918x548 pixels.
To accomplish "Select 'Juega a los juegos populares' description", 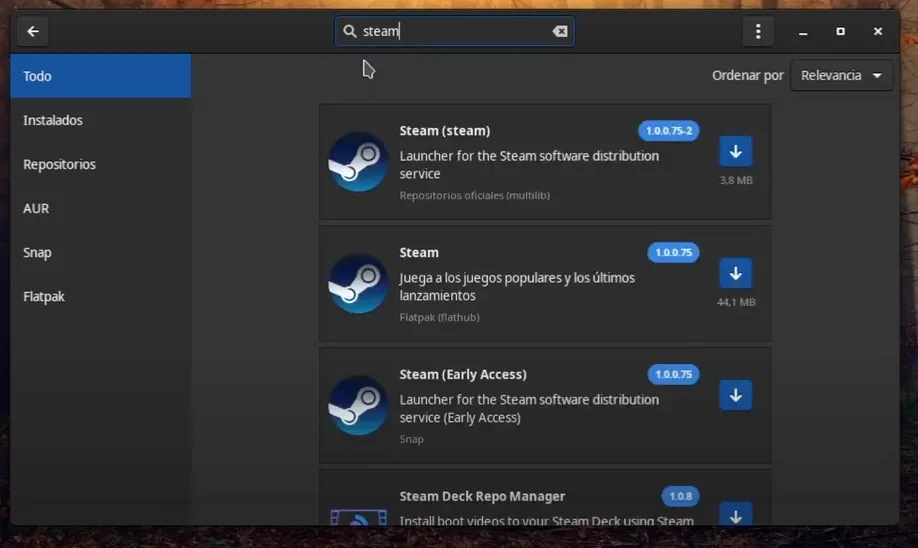I will pos(517,286).
